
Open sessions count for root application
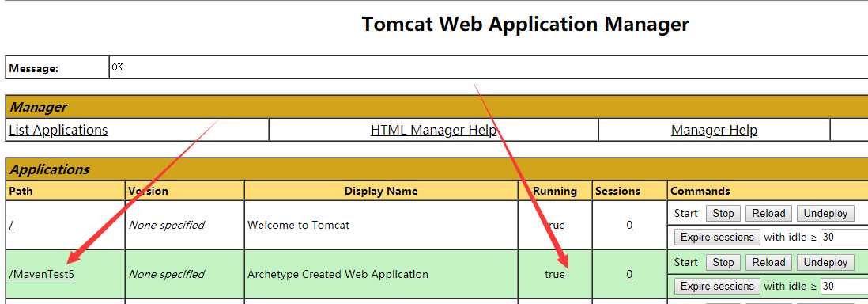coord(629,225)
